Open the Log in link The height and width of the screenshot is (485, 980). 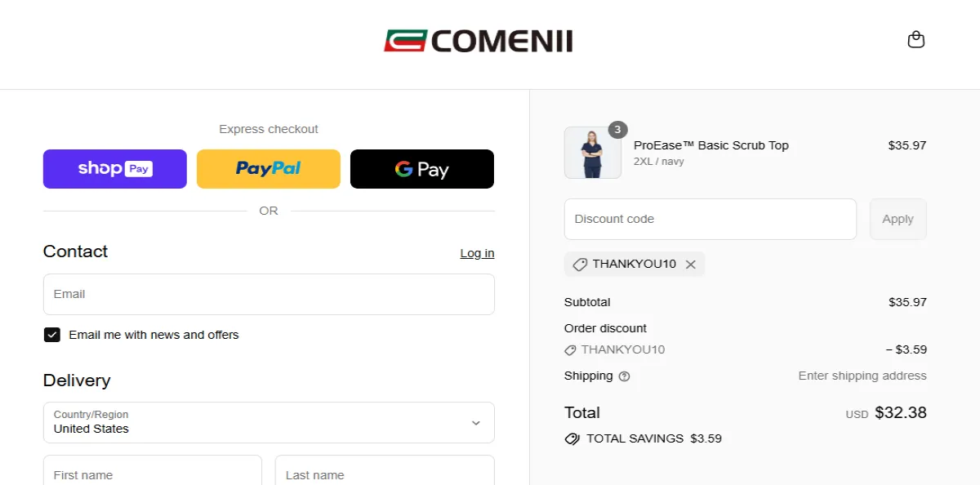[x=477, y=253]
